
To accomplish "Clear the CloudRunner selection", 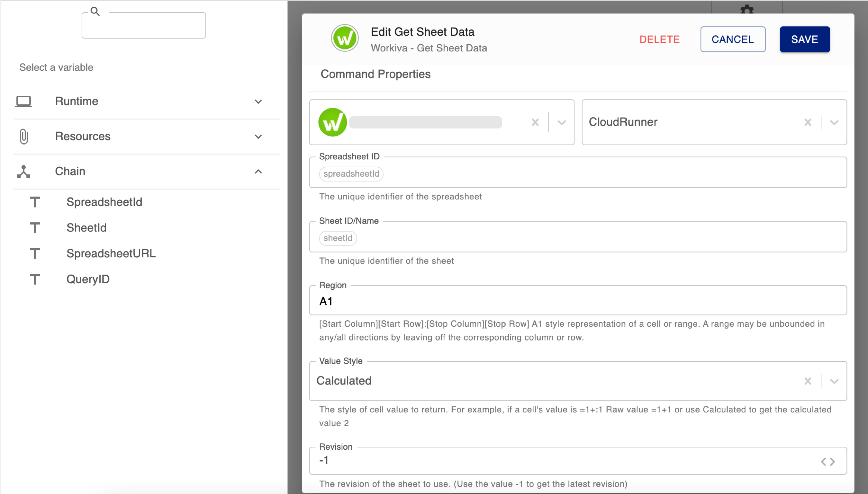I will click(808, 122).
